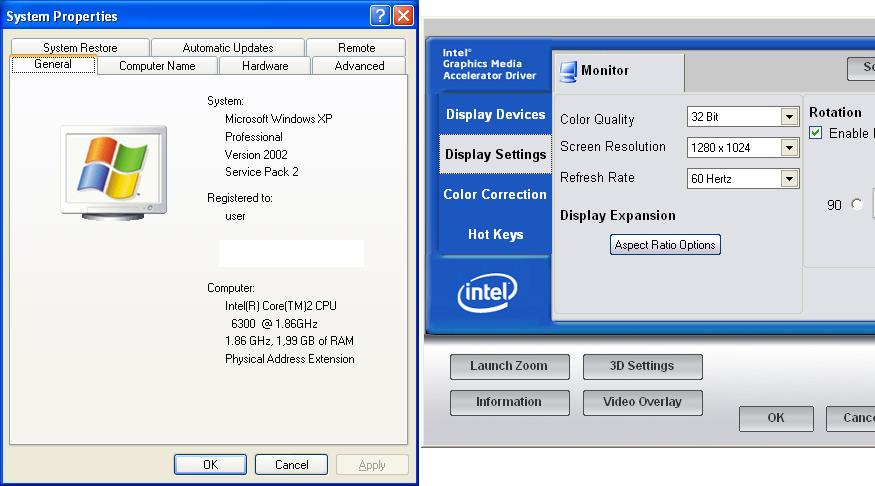Click the Service Pack 2 text
This screenshot has width=875, height=486.
click(x=262, y=172)
